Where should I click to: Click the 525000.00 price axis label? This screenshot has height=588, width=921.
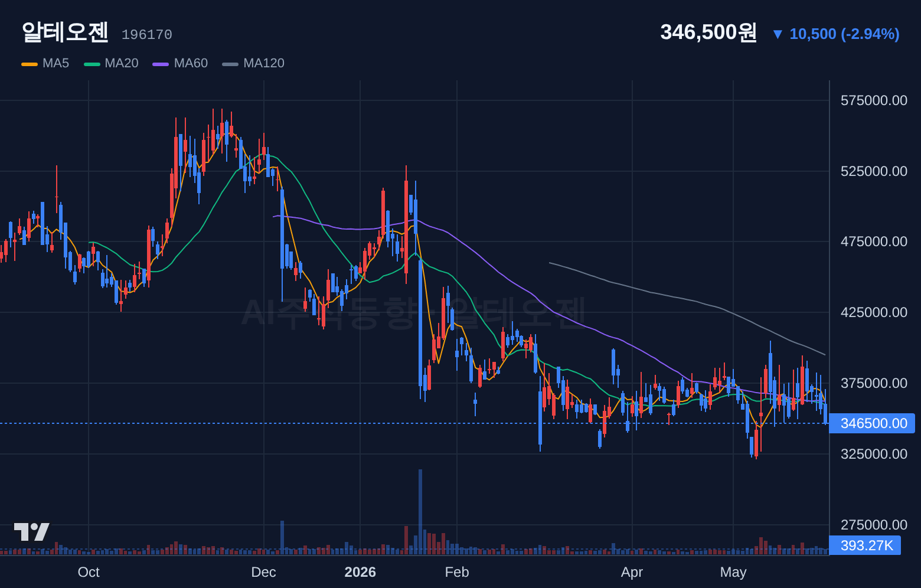tap(874, 171)
